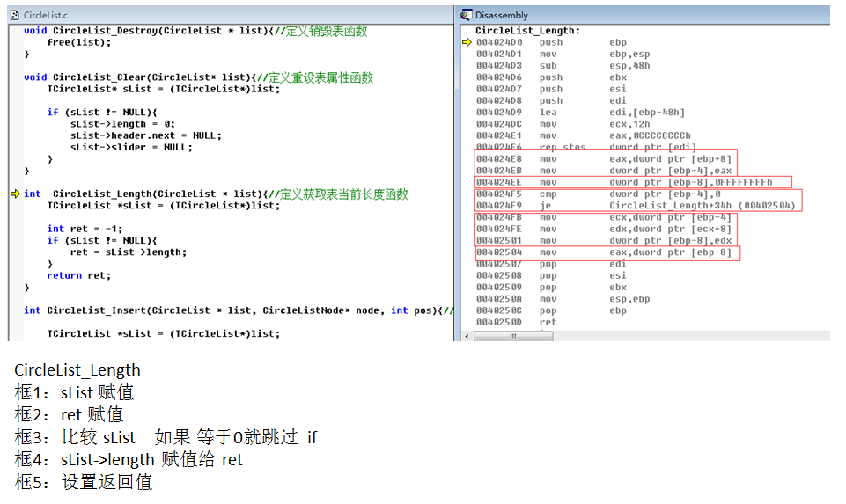This screenshot has width=846, height=504.
Task: Click disassembly line 004024FE mov edx,[ecx+8]
Action: pos(604,229)
